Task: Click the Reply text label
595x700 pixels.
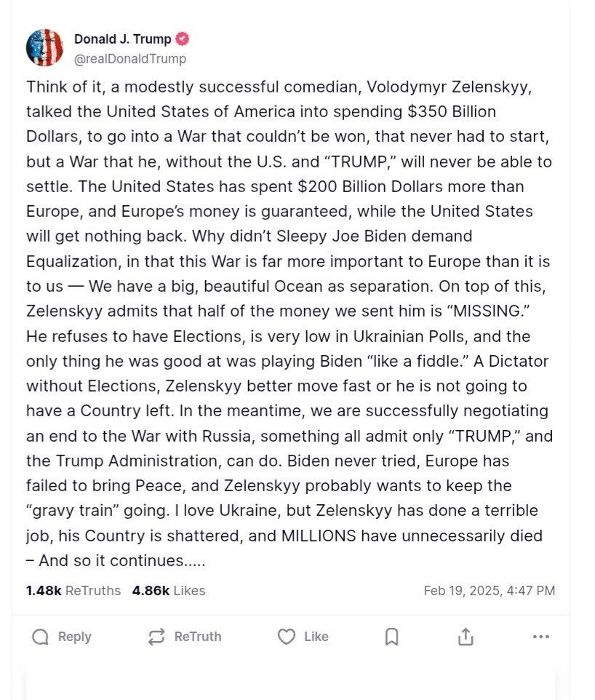Action: point(74,637)
